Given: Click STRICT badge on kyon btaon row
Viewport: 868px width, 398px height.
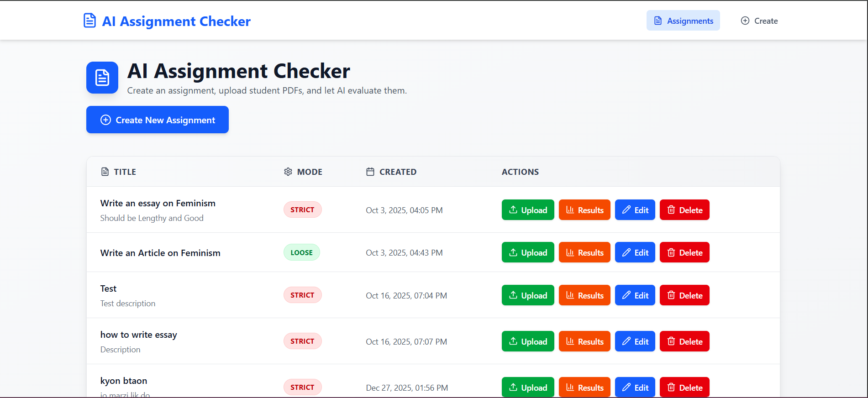Looking at the screenshot, I should [x=302, y=387].
